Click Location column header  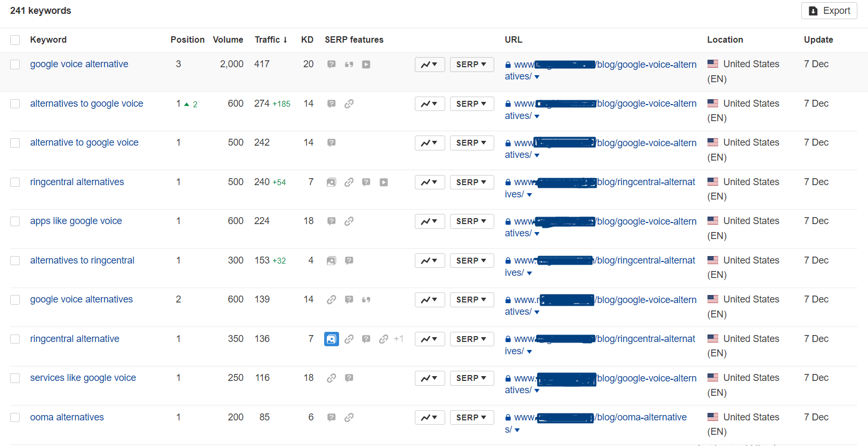point(725,40)
